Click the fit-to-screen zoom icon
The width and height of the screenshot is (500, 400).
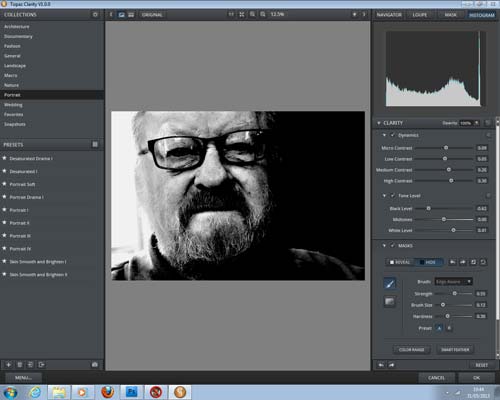click(x=242, y=14)
